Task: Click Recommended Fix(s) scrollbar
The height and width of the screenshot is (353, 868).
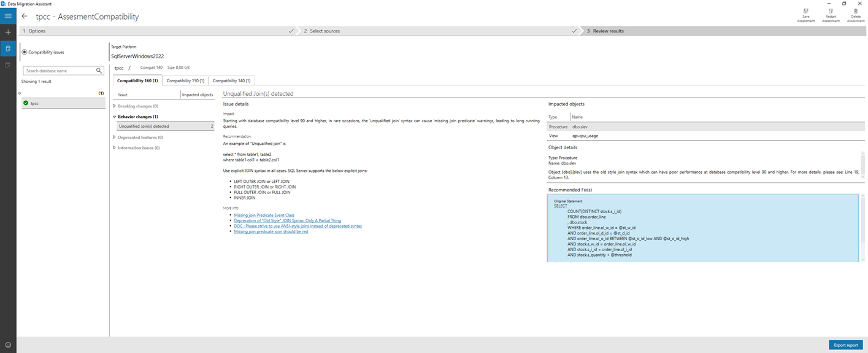Action: [862, 227]
